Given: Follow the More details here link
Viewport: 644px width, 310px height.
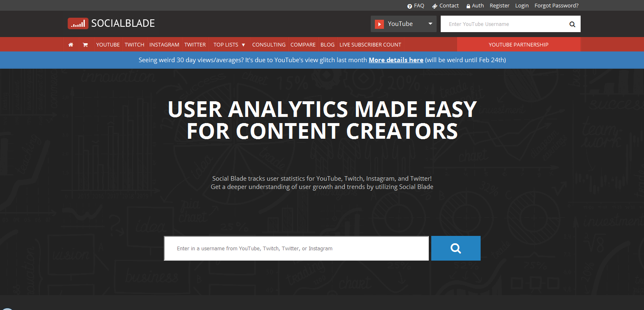Looking at the screenshot, I should (396, 60).
